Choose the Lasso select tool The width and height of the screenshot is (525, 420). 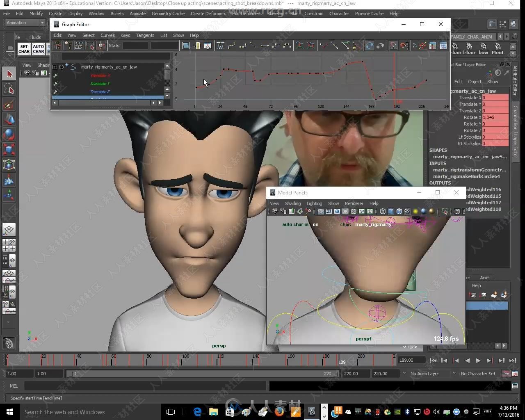(x=9, y=89)
